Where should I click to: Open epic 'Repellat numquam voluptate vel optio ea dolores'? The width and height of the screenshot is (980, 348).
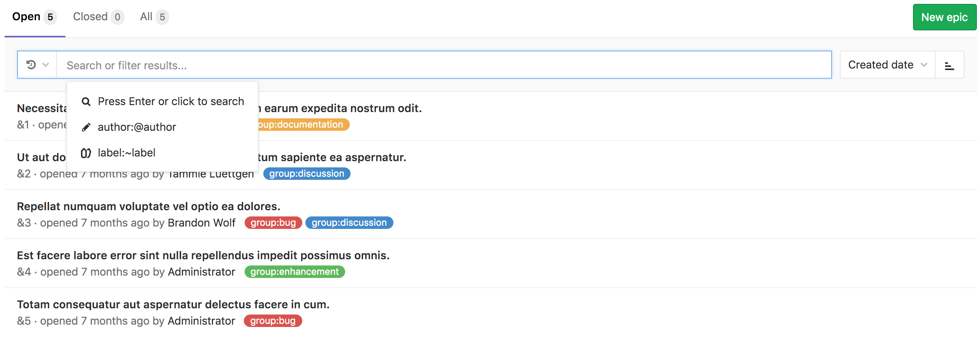[x=149, y=206]
